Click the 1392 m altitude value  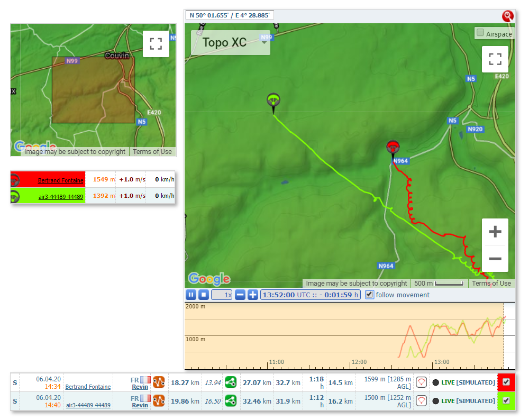pyautogui.click(x=104, y=196)
